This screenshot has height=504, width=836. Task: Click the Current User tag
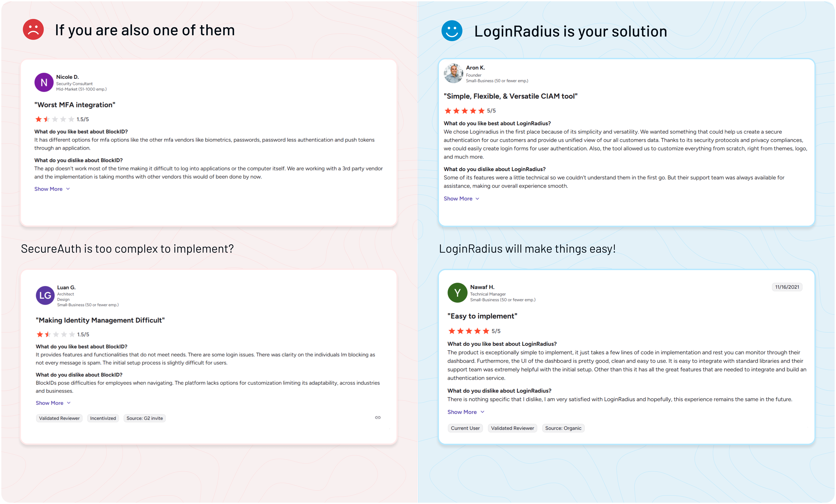click(465, 428)
